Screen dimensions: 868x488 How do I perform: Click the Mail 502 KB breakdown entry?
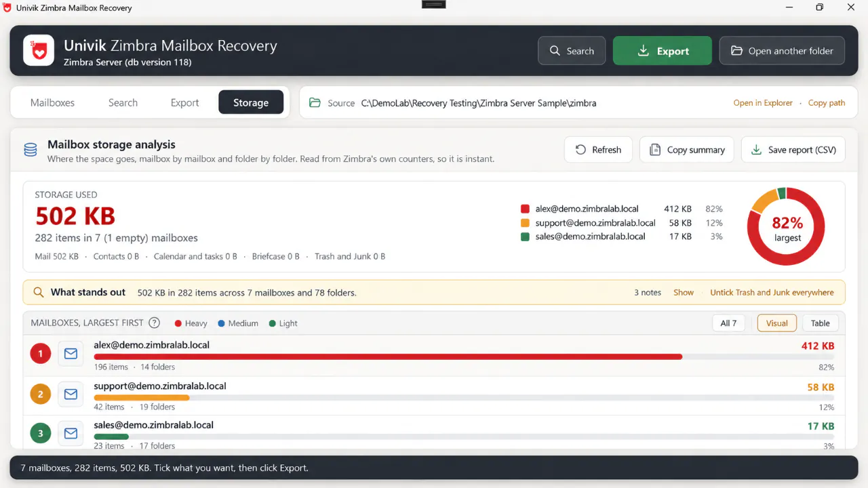pyautogui.click(x=57, y=257)
